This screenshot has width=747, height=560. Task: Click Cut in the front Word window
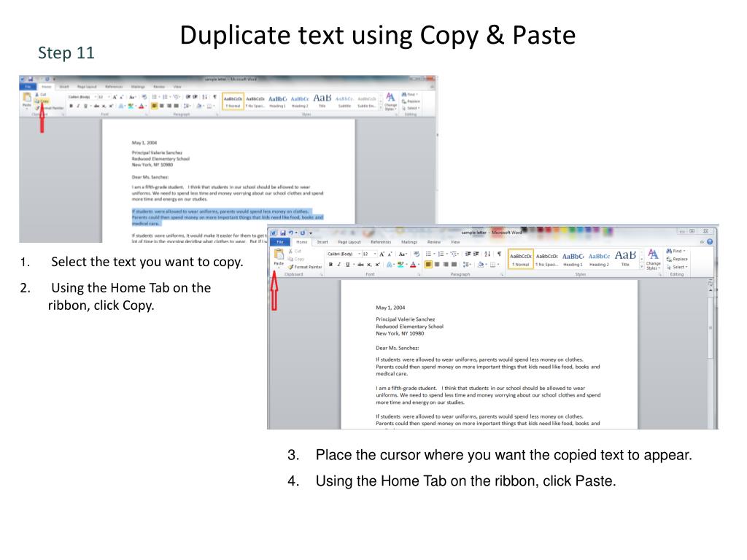[x=295, y=251]
